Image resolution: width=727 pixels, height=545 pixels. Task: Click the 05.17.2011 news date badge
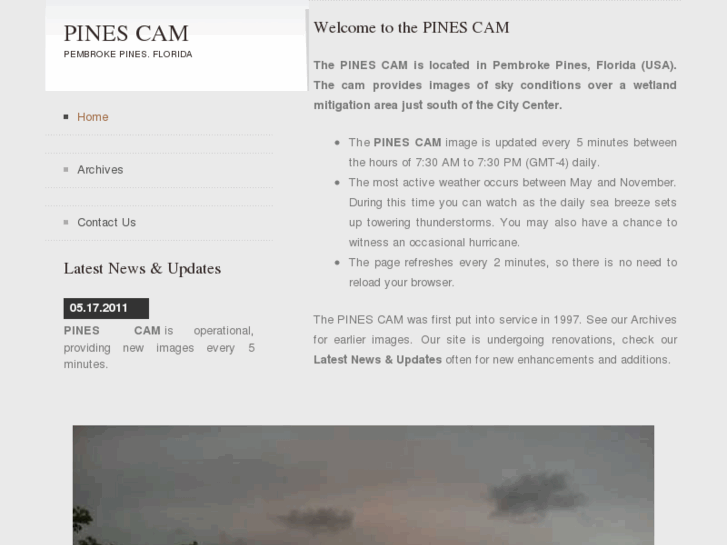click(106, 308)
